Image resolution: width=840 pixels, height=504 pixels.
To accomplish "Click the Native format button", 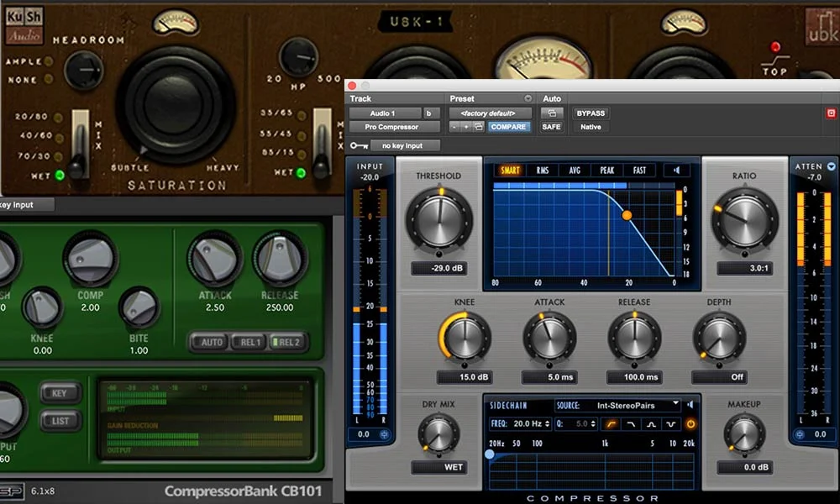I will (x=591, y=127).
